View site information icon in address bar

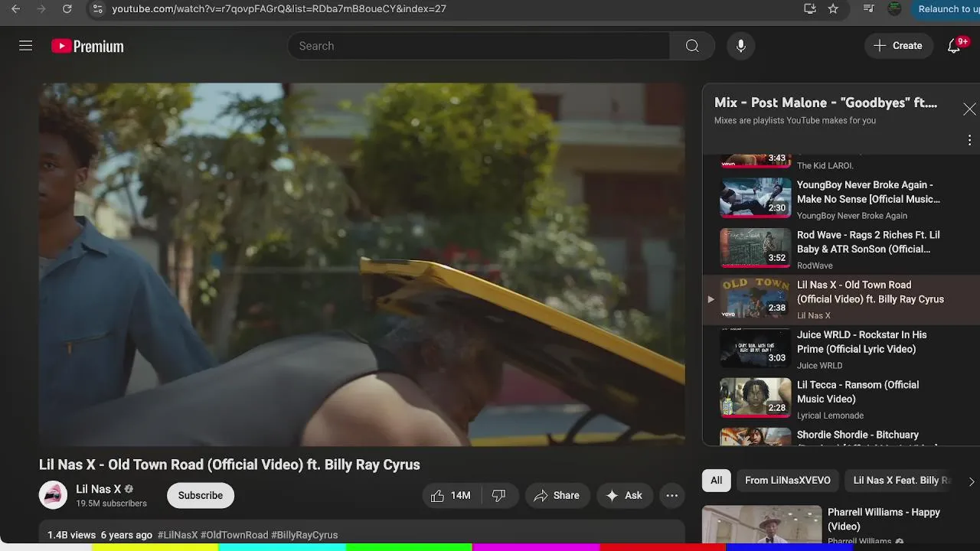tap(96, 9)
